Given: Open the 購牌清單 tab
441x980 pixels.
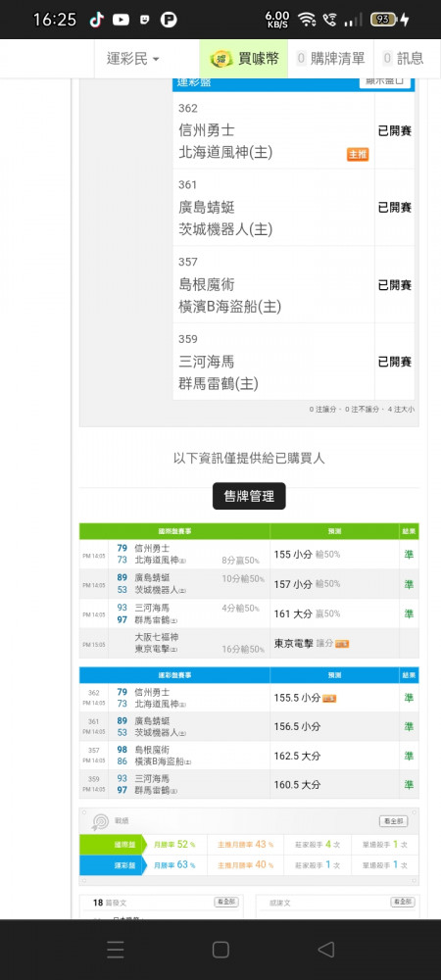Looking at the screenshot, I should pyautogui.click(x=330, y=59).
